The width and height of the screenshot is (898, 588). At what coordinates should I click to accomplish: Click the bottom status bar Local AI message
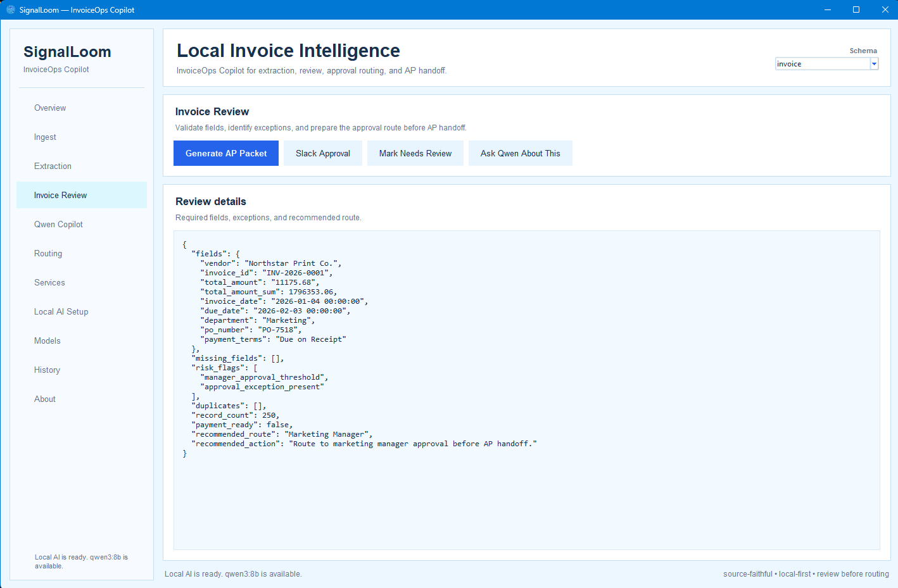pos(233,574)
